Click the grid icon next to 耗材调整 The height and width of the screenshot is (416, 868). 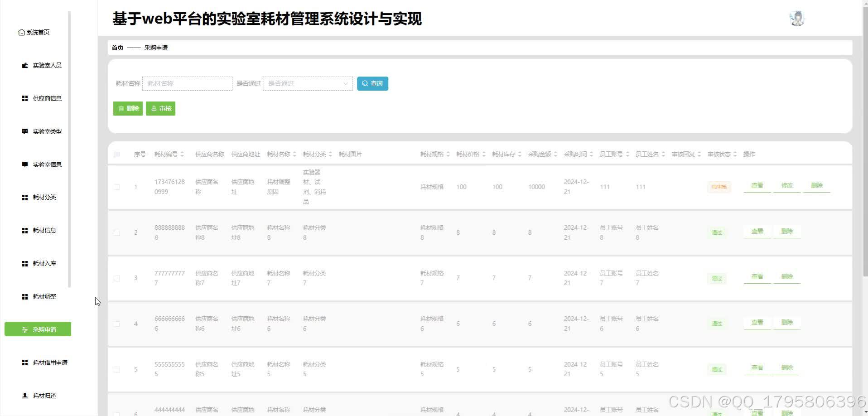[25, 297]
